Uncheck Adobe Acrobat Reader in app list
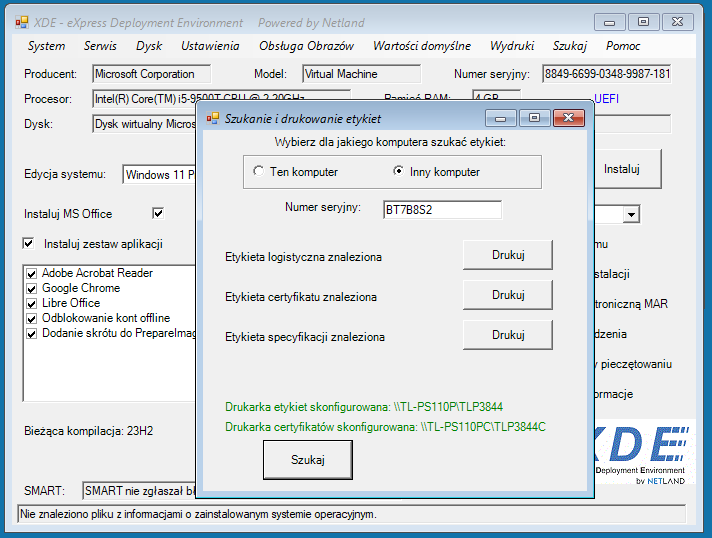 point(32,274)
